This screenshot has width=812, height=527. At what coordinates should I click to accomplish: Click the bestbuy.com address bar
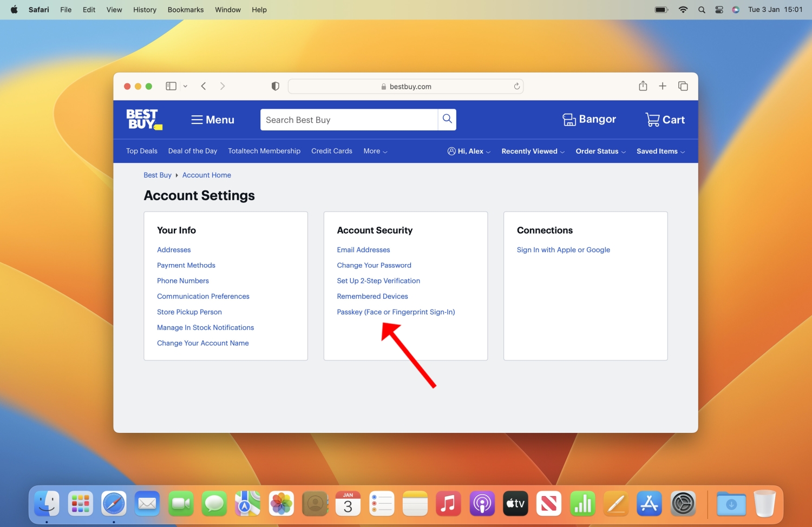(x=406, y=87)
